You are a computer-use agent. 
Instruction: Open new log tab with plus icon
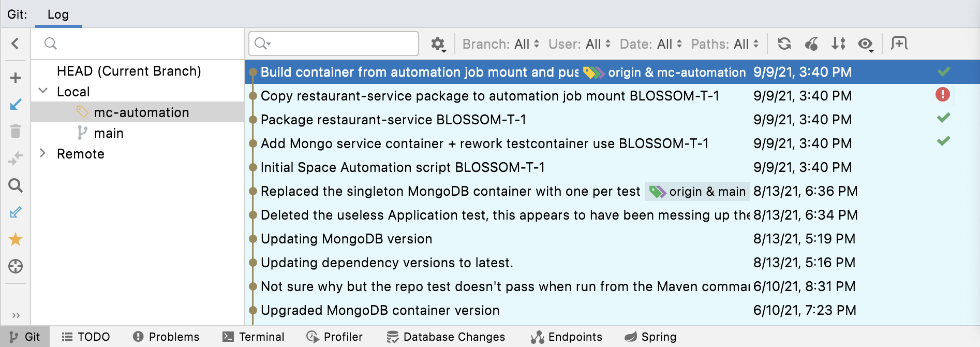[x=899, y=44]
